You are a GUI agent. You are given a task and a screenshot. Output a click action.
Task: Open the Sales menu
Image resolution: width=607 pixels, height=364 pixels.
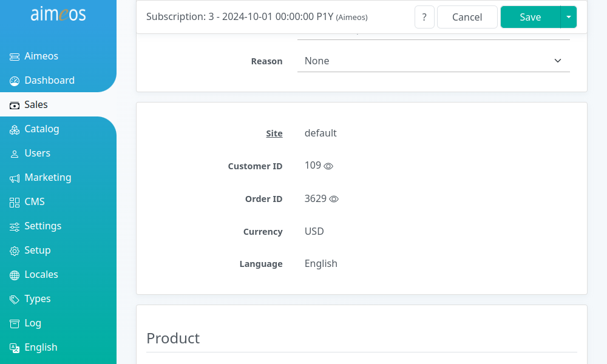coord(58,104)
